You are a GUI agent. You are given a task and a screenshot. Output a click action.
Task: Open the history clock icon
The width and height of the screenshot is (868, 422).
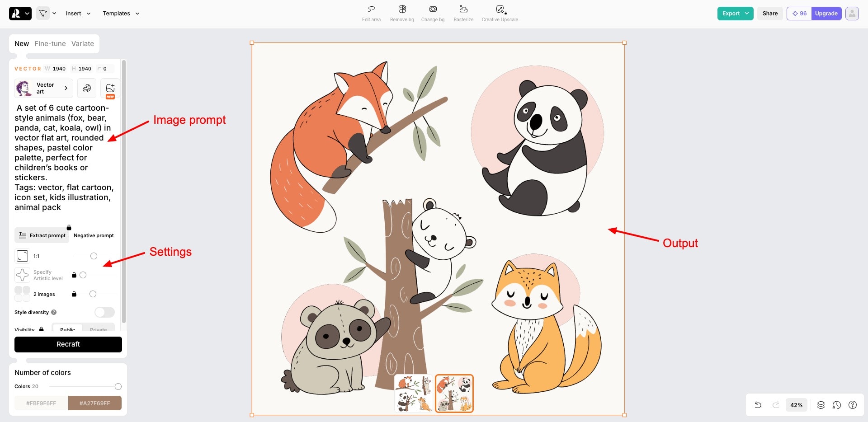837,405
